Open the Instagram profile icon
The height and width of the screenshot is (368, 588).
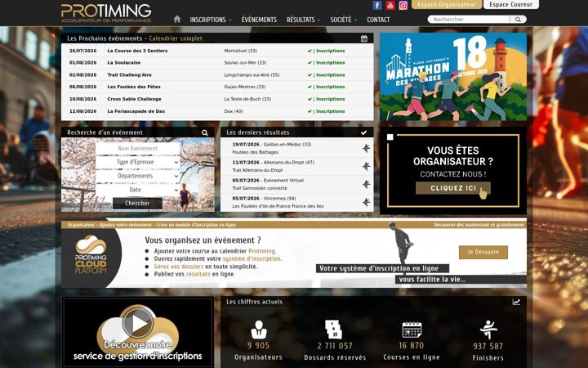(x=403, y=5)
